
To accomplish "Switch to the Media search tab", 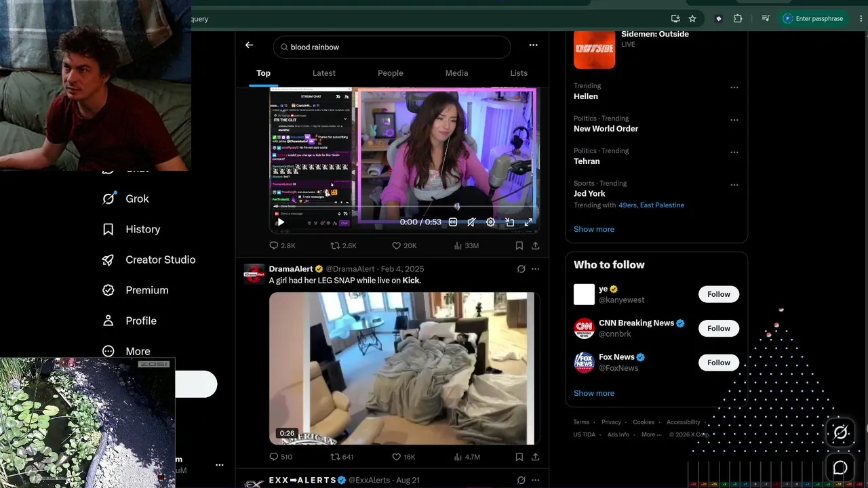I will [x=456, y=73].
